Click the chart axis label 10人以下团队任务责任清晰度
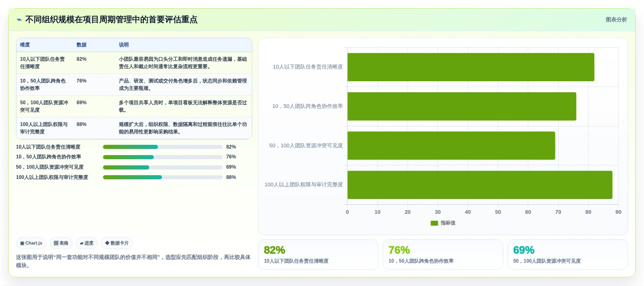644x286 pixels. click(x=308, y=67)
